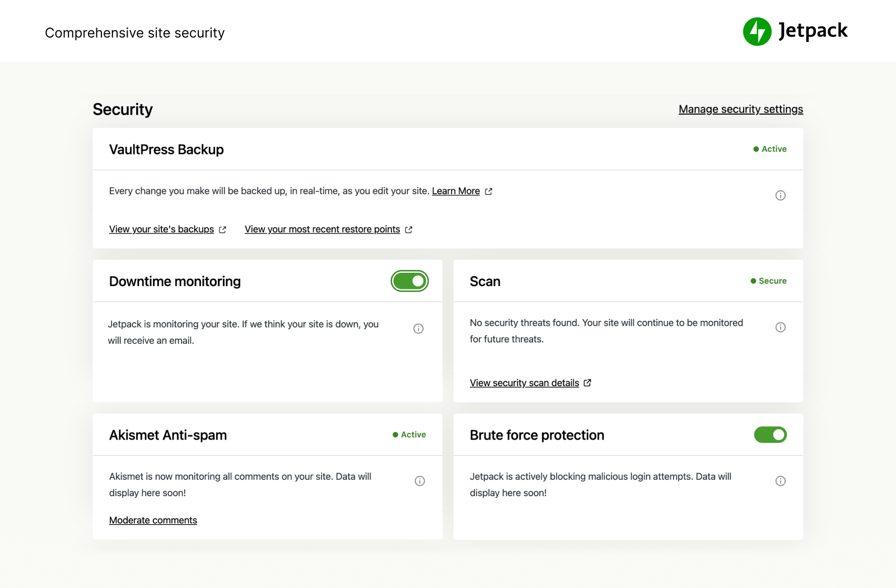Open View security scan details

524,382
